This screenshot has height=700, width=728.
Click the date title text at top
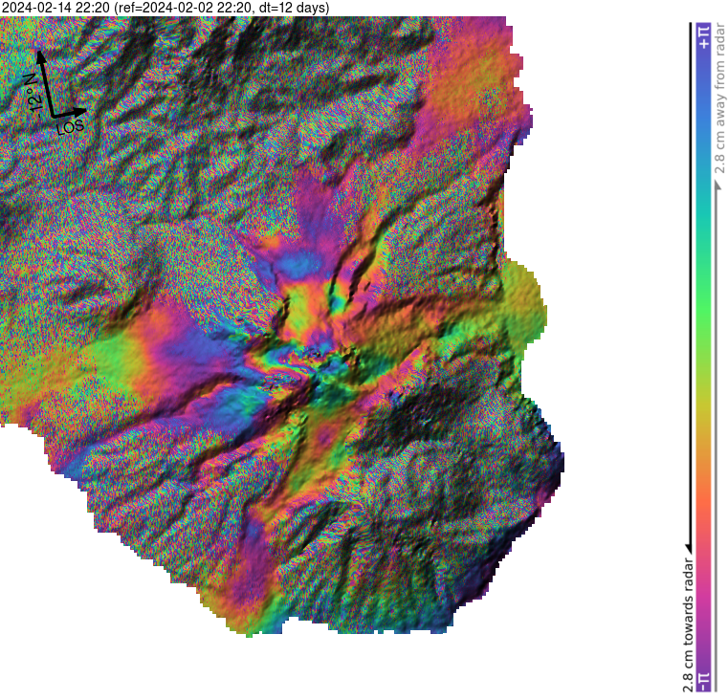165,8
